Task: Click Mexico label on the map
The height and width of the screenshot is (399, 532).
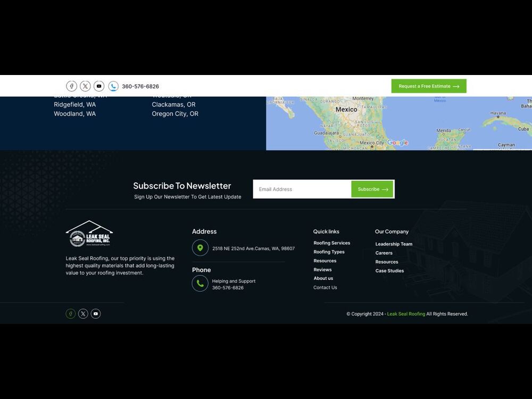Action: point(346,110)
